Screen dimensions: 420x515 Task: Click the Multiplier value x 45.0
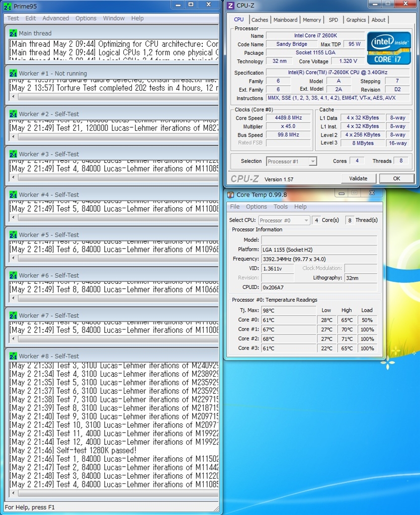288,126
